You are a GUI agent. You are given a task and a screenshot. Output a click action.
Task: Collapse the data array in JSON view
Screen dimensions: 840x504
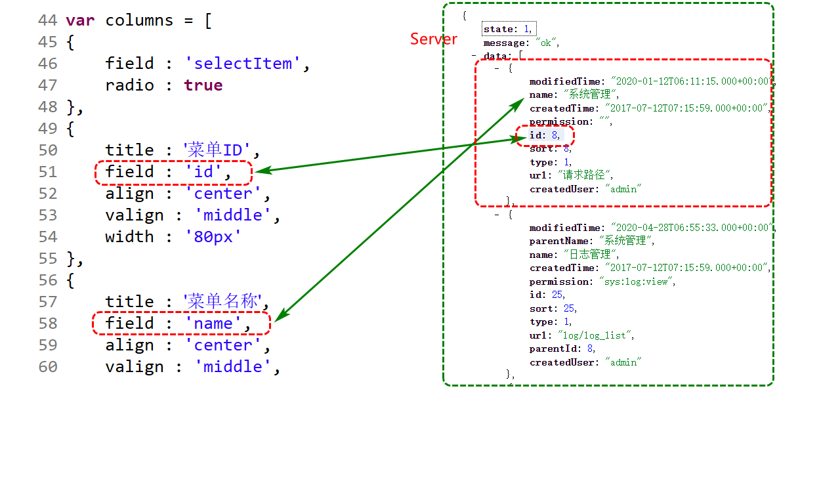pyautogui.click(x=474, y=56)
